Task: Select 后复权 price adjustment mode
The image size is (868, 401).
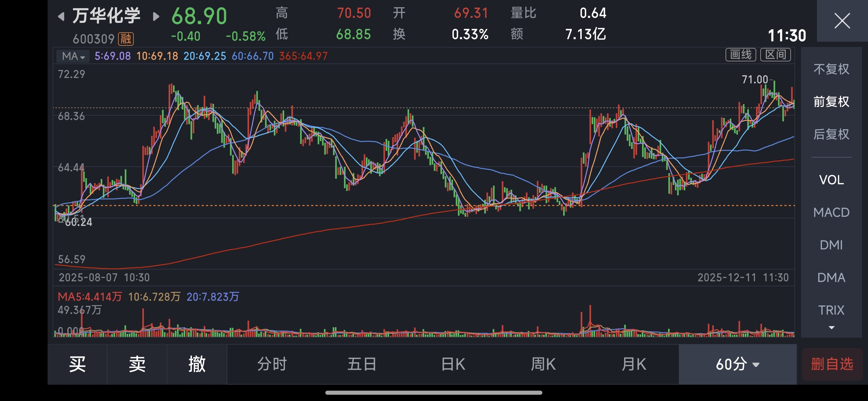Action: pos(831,134)
